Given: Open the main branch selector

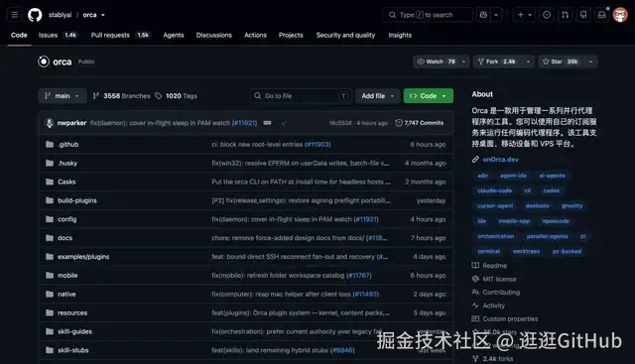Looking at the screenshot, I should [x=63, y=96].
